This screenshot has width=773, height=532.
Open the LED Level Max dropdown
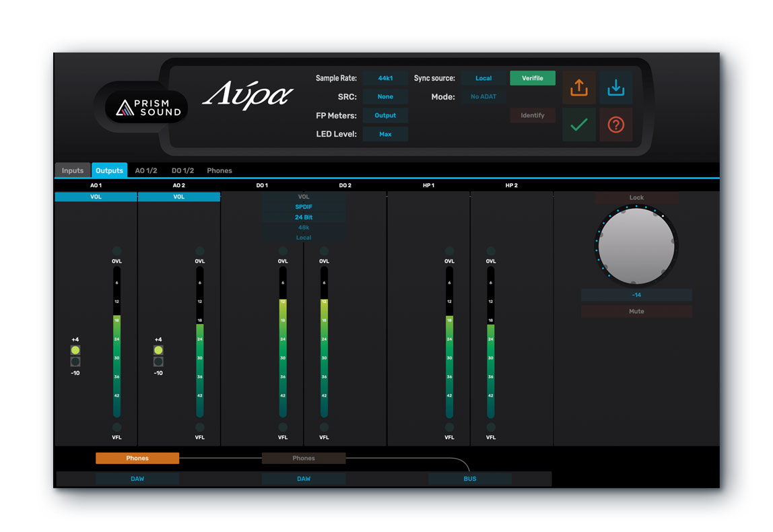tap(385, 134)
